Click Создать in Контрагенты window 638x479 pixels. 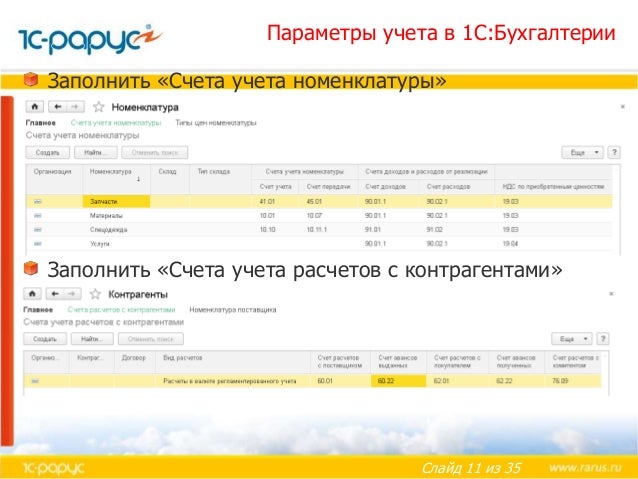pyautogui.click(x=45, y=339)
